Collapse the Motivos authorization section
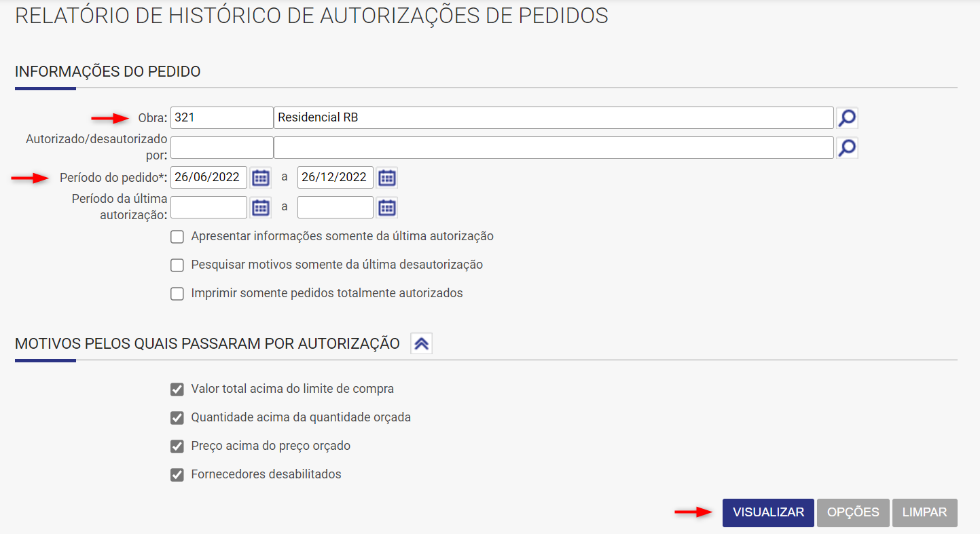 coord(421,344)
